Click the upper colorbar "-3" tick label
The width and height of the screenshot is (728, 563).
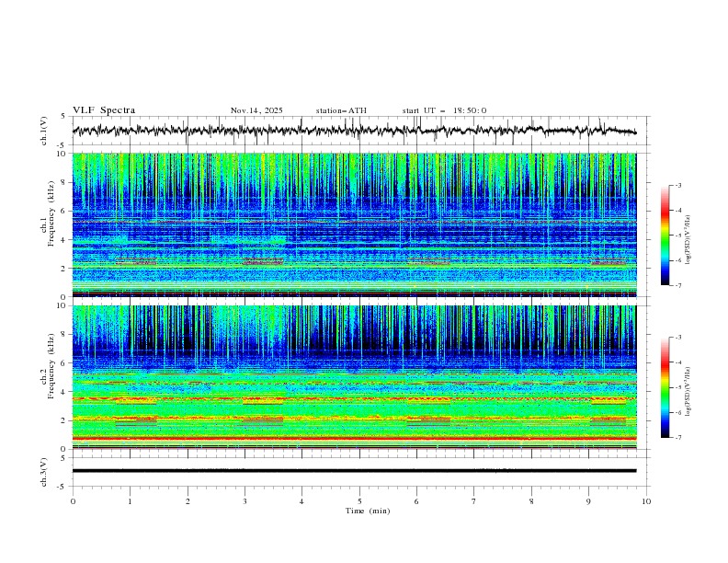coord(678,185)
